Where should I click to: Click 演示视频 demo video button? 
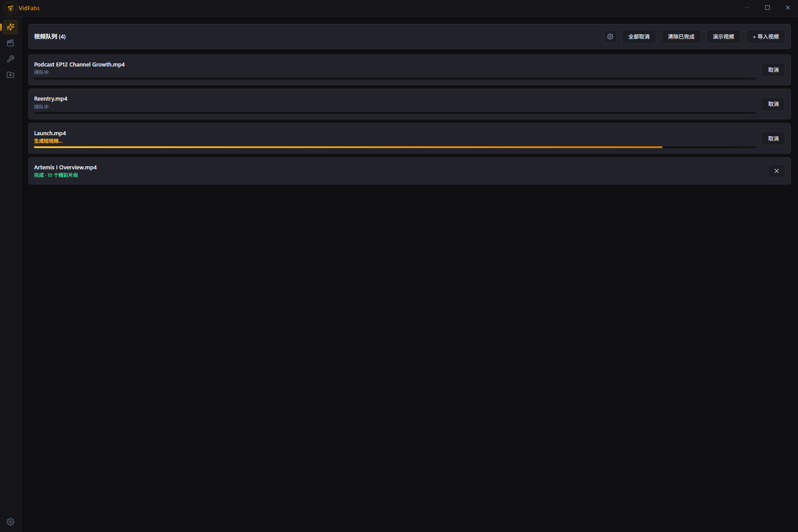point(723,37)
